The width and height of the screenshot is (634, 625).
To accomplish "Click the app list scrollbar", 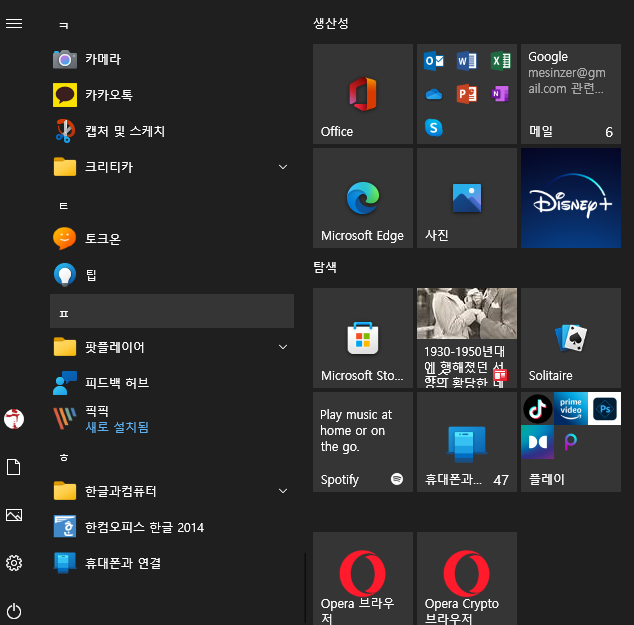I will click(x=305, y=589).
